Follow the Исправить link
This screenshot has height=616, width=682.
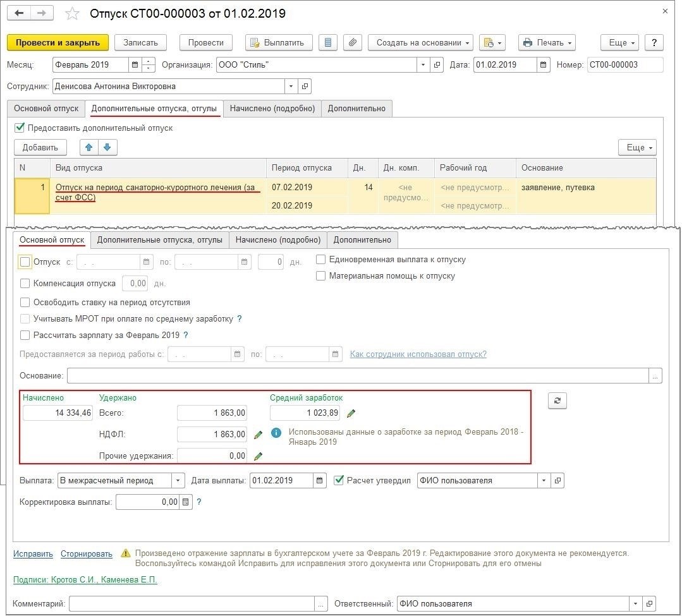pyautogui.click(x=33, y=554)
